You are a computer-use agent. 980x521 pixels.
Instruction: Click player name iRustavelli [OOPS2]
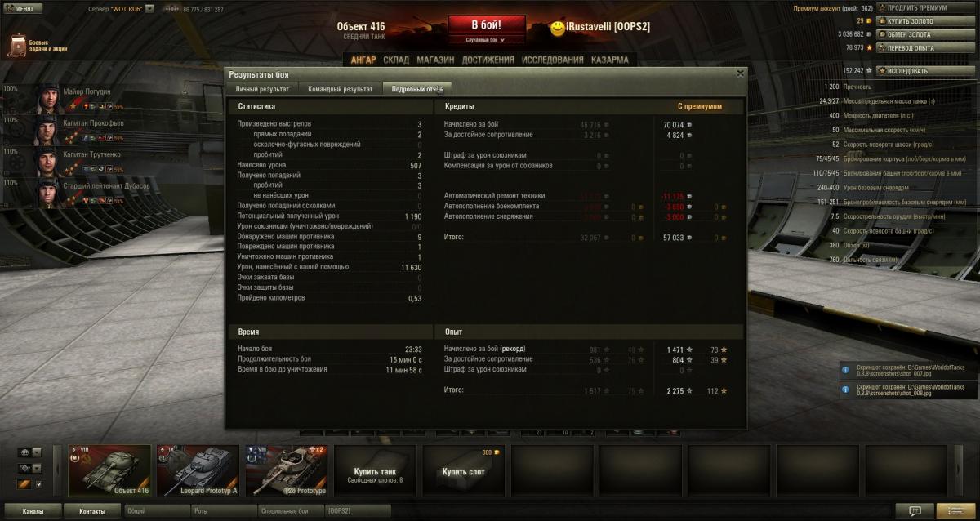tap(608, 28)
